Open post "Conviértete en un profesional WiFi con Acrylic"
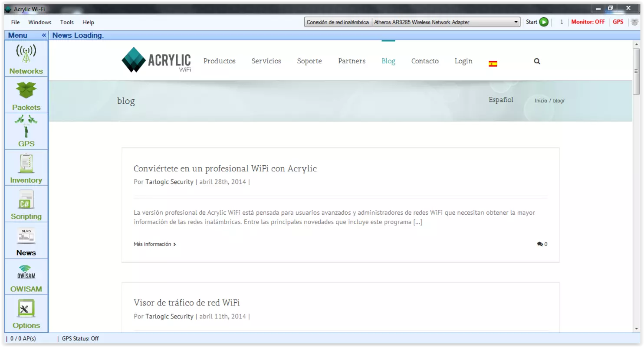 225,169
